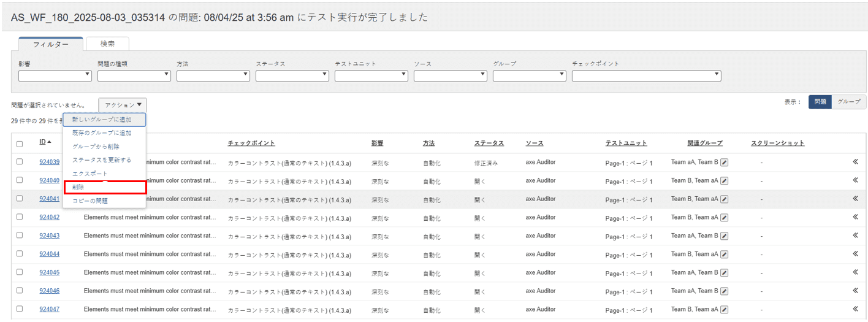Image resolution: width=868 pixels, height=322 pixels.
Task: Click double-chevron icon in row 924041
Action: click(x=855, y=199)
